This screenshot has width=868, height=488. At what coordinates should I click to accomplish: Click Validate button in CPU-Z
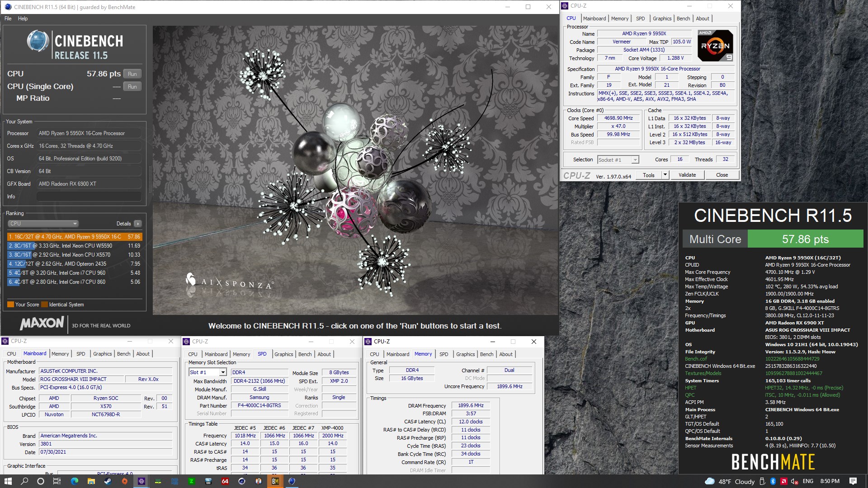tap(687, 175)
